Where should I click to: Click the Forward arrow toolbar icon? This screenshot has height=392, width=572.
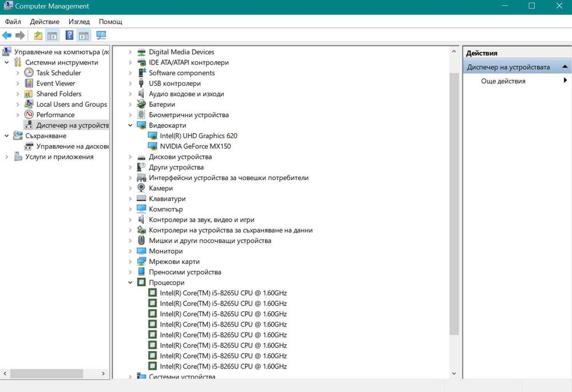coord(20,35)
